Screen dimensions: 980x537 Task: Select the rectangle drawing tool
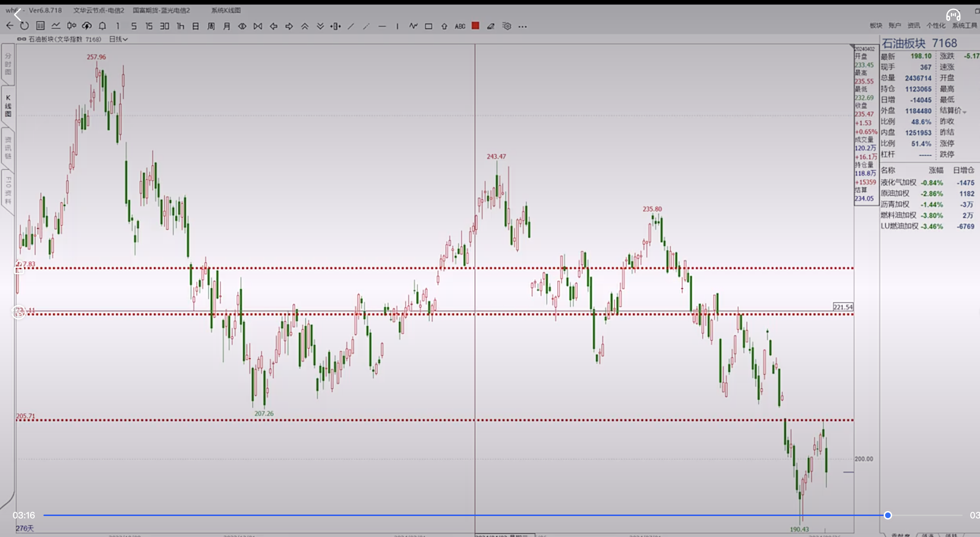428,26
